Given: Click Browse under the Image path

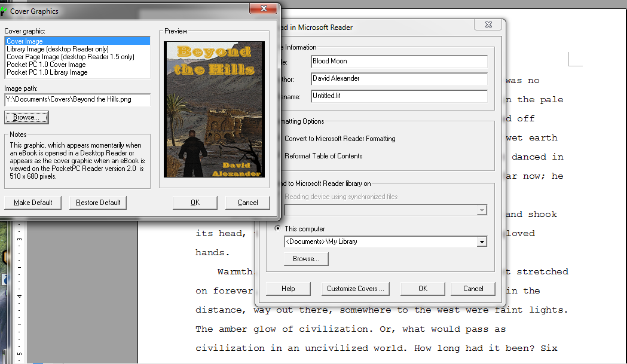Looking at the screenshot, I should (x=26, y=118).
